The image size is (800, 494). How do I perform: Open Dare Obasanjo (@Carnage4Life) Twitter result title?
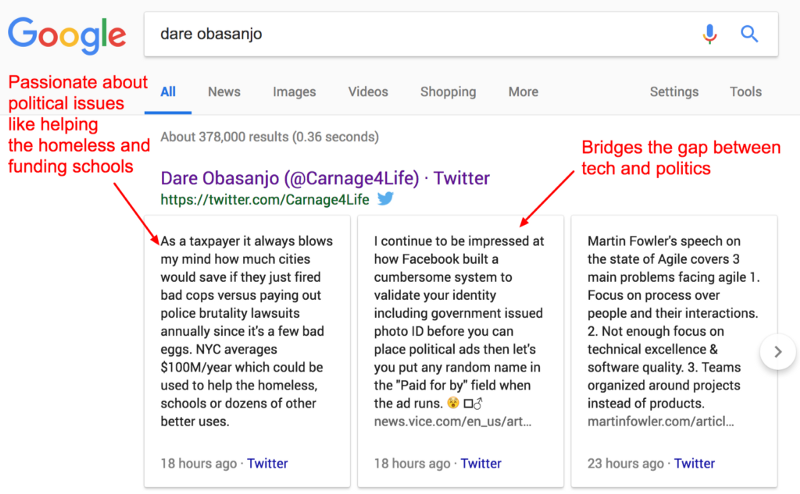(x=325, y=178)
